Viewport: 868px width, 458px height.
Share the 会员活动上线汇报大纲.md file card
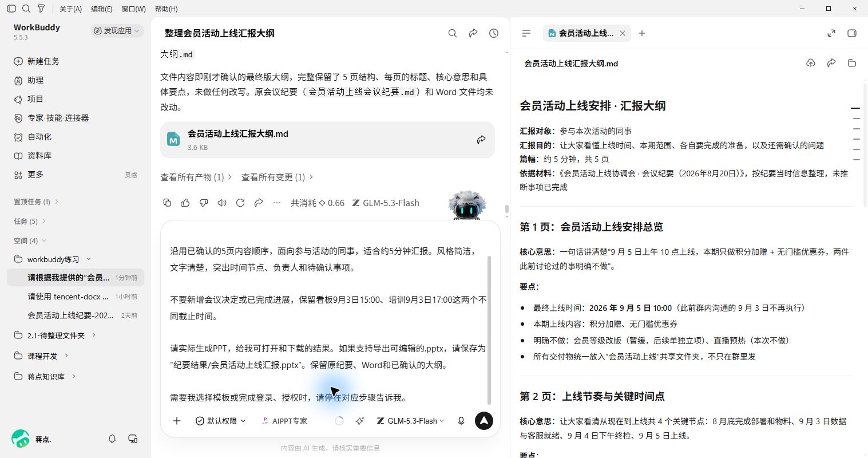coord(481,140)
